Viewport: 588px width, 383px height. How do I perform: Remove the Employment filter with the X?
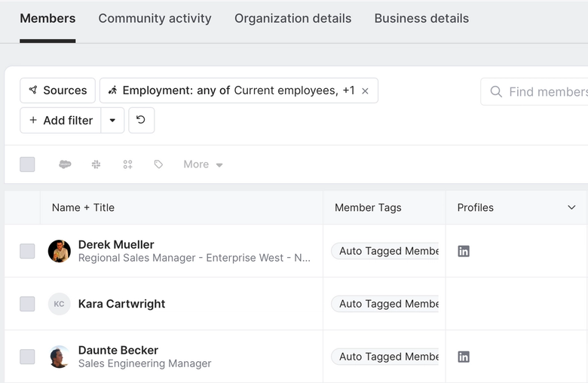coord(366,91)
